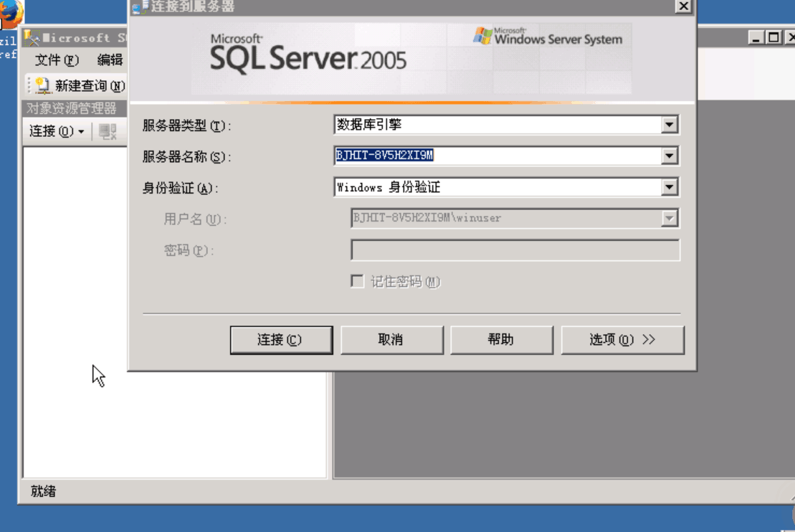Minimize the Management Studio window
795x532 pixels.
click(756, 37)
